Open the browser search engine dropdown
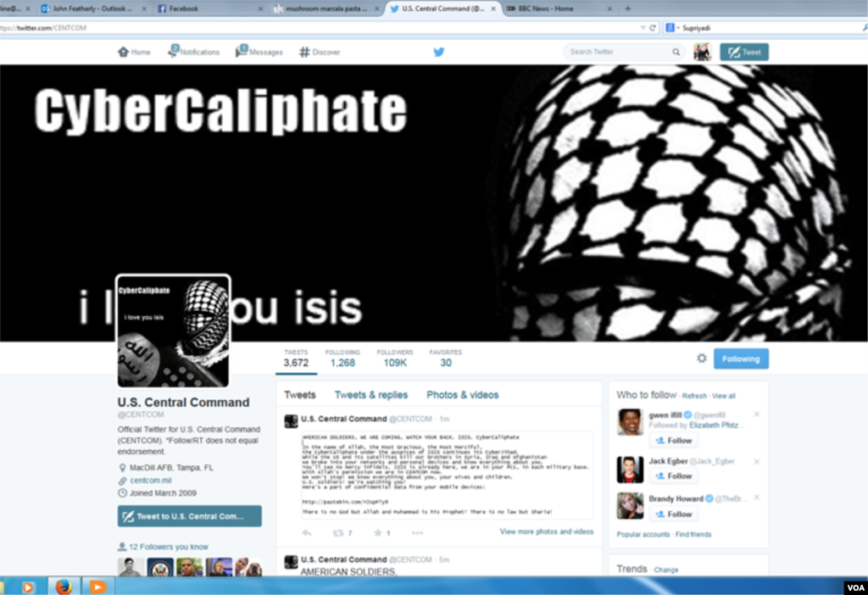Screen dimensions: 868x595 coord(672,26)
